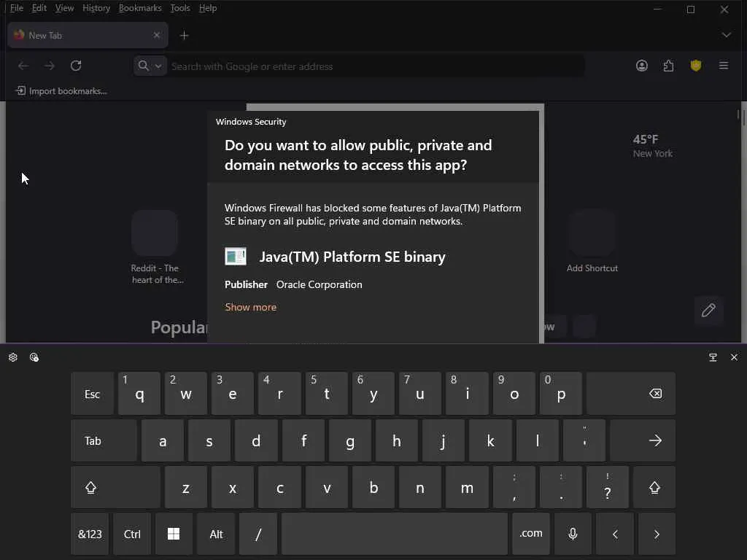Open the hamburger application menu
The width and height of the screenshot is (747, 560).
pyautogui.click(x=723, y=66)
